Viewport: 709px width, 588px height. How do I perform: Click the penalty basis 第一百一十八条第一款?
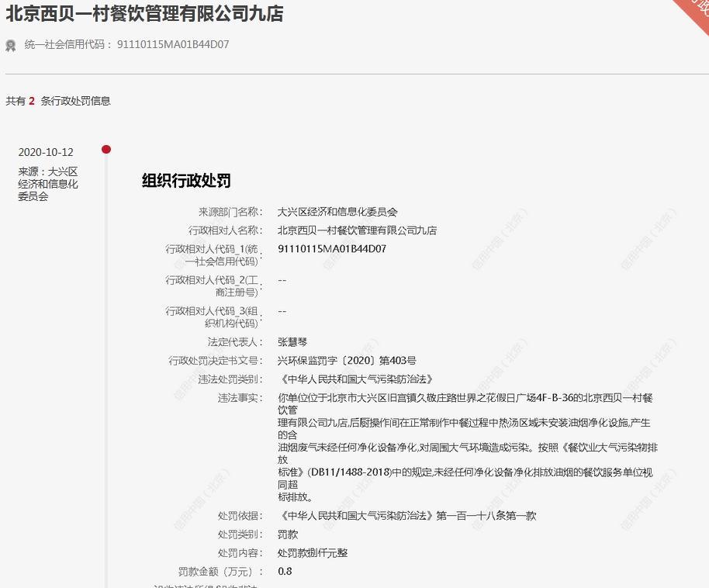(486, 516)
